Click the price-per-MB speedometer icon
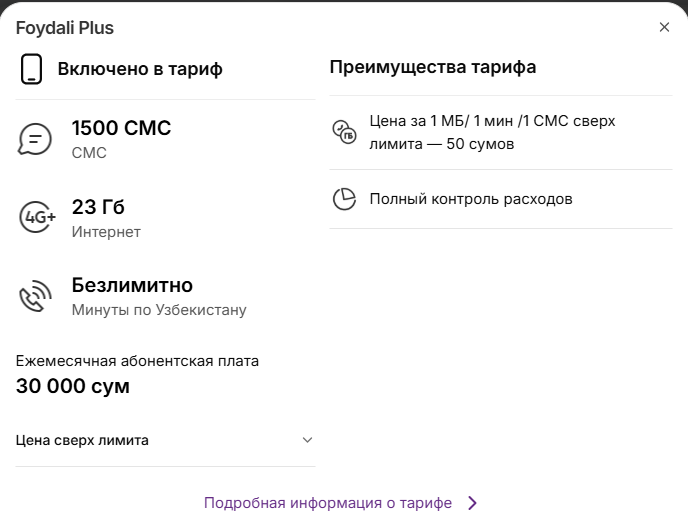This screenshot has height=530, width=688. coord(344,131)
